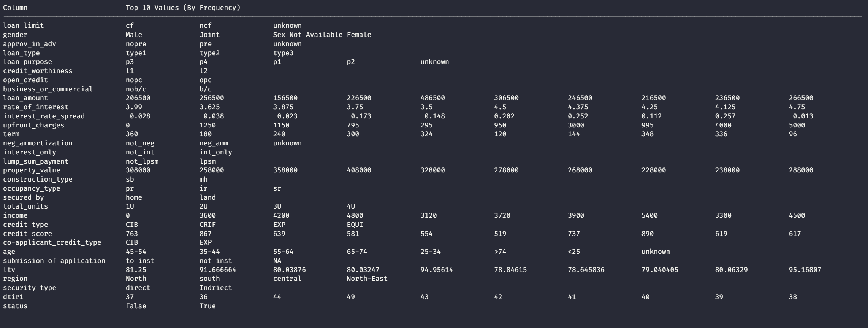Select 'False' in the status row
The image size is (868, 328).
click(136, 306)
